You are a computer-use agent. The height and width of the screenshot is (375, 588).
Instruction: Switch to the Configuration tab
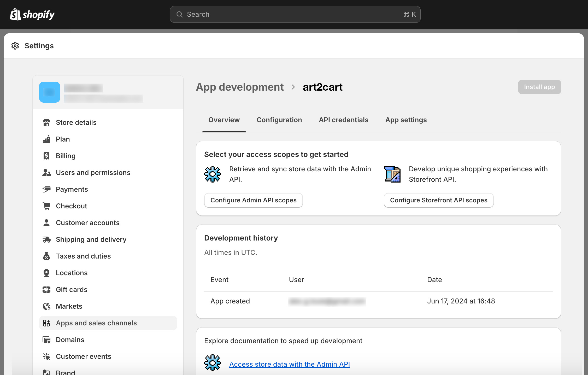click(279, 120)
